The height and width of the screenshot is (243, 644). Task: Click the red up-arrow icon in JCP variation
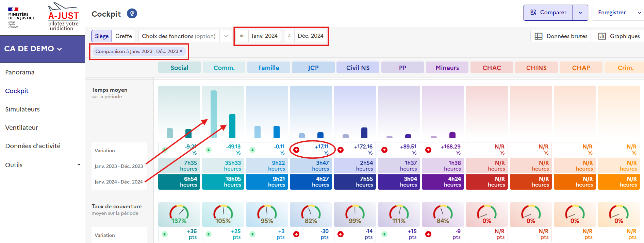[296, 150]
